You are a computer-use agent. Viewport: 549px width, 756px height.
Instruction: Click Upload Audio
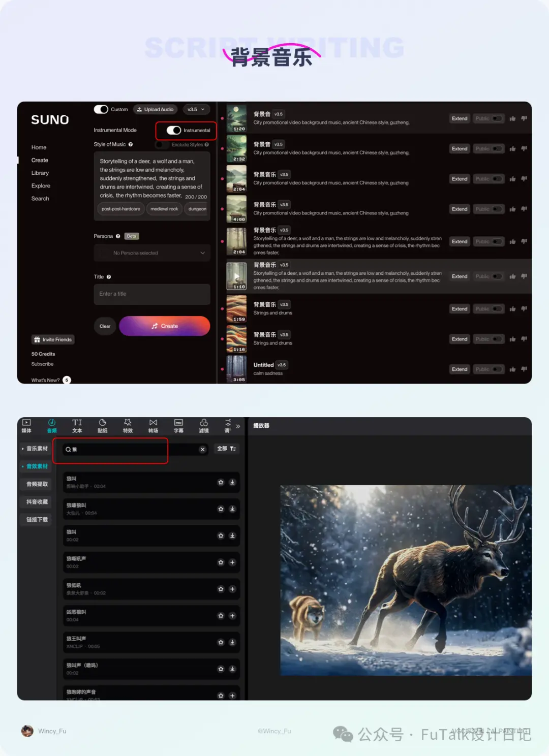point(156,109)
